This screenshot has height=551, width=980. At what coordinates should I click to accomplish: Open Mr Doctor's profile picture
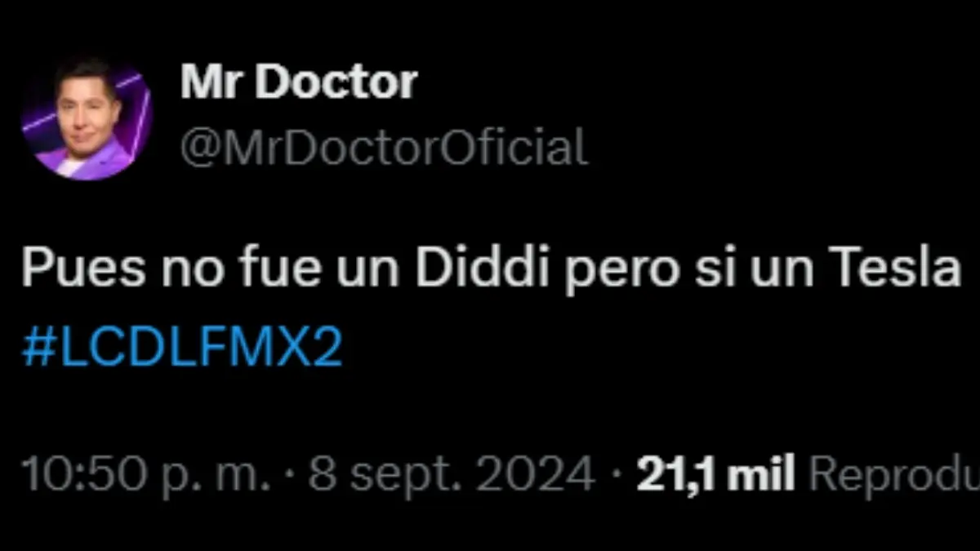point(87,116)
